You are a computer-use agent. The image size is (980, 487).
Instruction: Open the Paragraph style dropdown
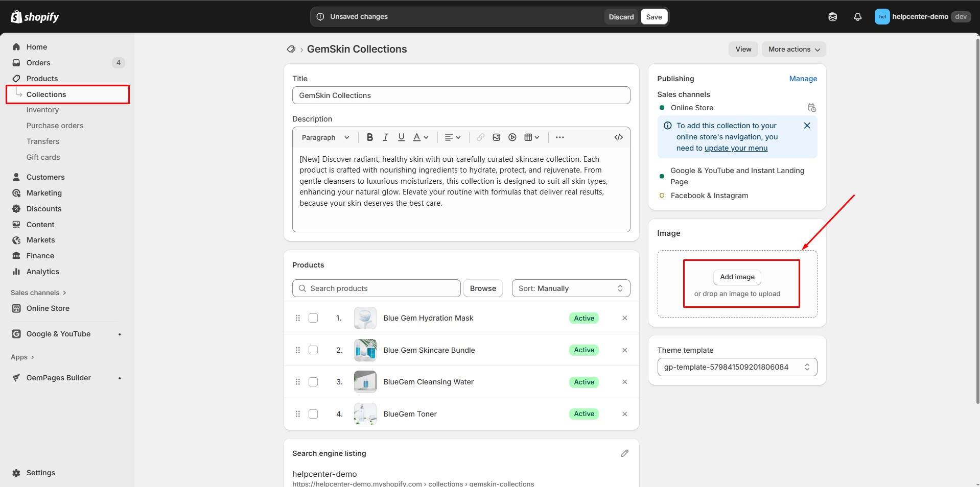coord(325,137)
